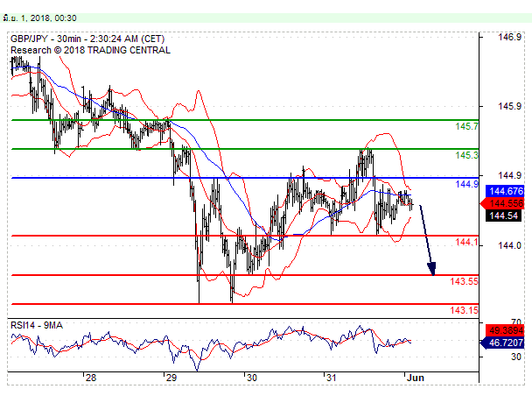The image size is (532, 396).
Task: Click the red 143.55 support label
Action: tap(464, 281)
